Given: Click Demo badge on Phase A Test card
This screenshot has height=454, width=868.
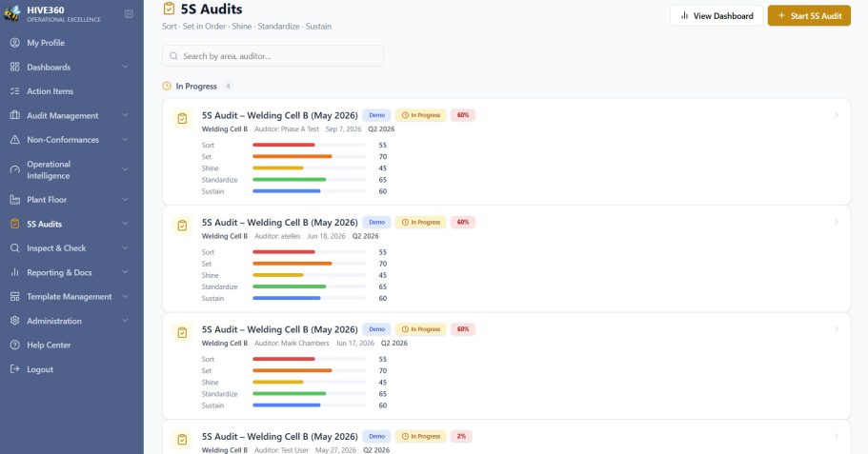Looking at the screenshot, I should point(377,115).
